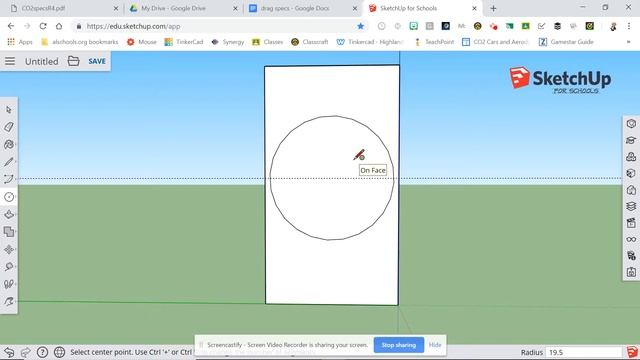Click the address bar URL
The height and width of the screenshot is (360, 640).
coord(133,26)
